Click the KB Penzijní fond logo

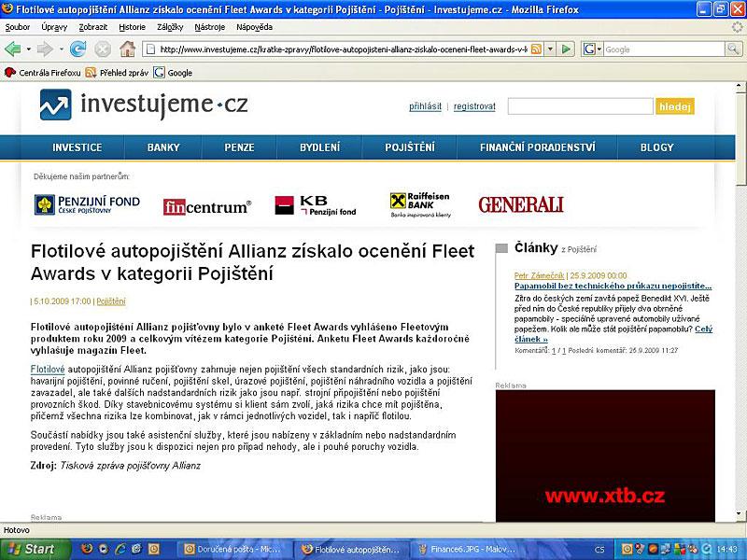(x=316, y=205)
